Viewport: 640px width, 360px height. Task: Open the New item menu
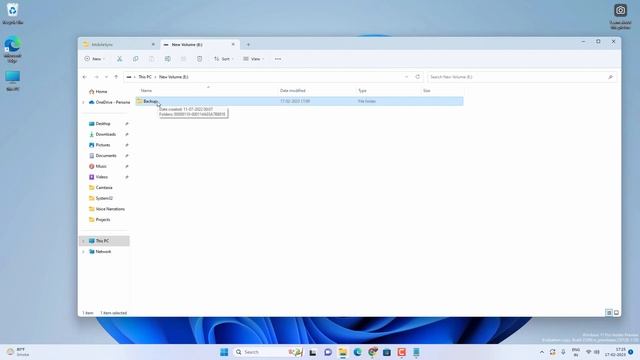(94, 59)
